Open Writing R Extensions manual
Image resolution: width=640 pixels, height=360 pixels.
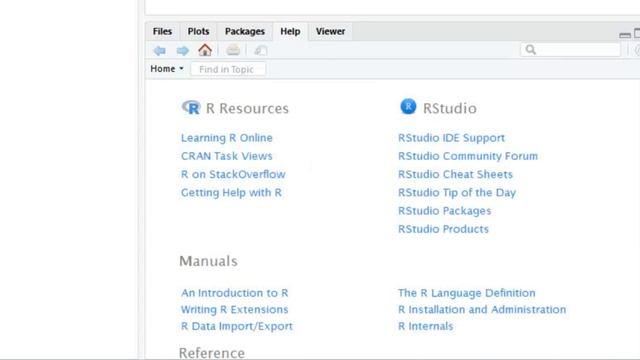235,310
